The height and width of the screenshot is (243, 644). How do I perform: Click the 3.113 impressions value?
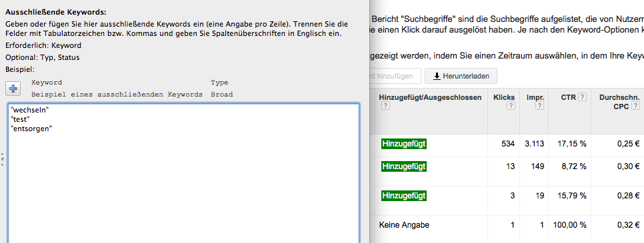click(535, 144)
